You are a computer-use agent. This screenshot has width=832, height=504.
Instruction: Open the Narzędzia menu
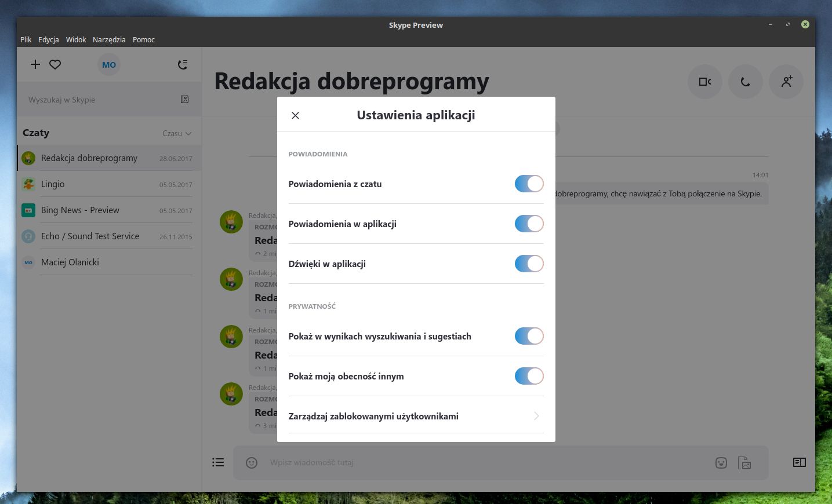(109, 39)
